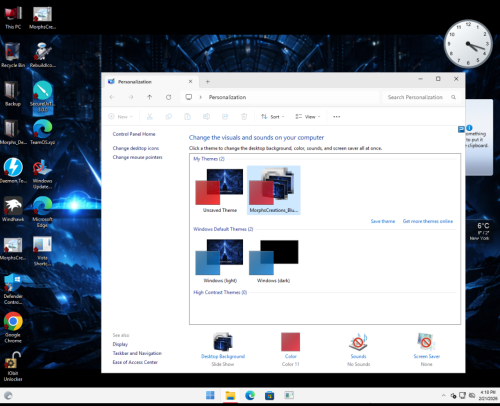Open Control Panel Home link
This screenshot has width=500, height=406.
coord(134,134)
